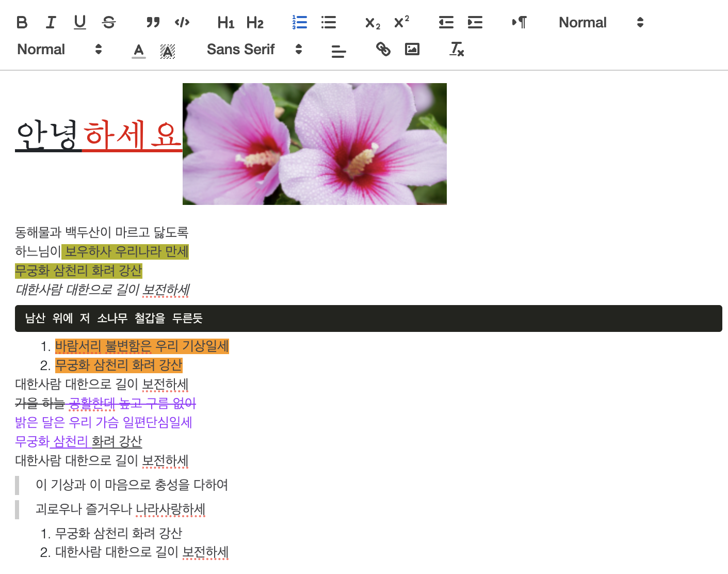Open the Normal size dropdown in top row

tap(601, 22)
